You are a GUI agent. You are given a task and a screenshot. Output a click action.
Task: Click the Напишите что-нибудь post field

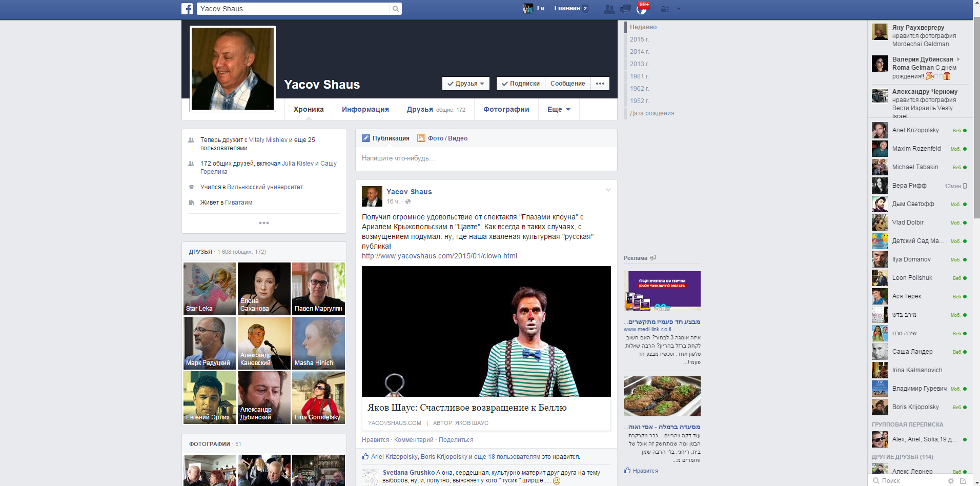coord(486,158)
